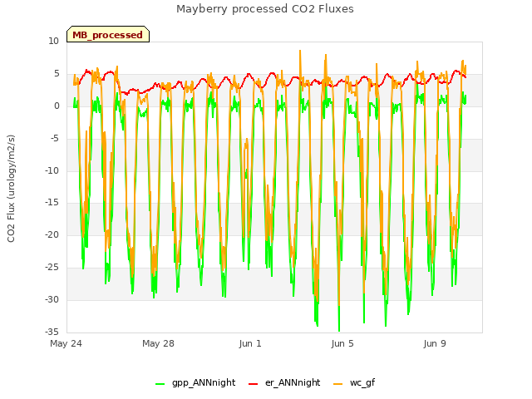
Task: Click the 5 y-axis tick label
Action: pyautogui.click(x=57, y=74)
